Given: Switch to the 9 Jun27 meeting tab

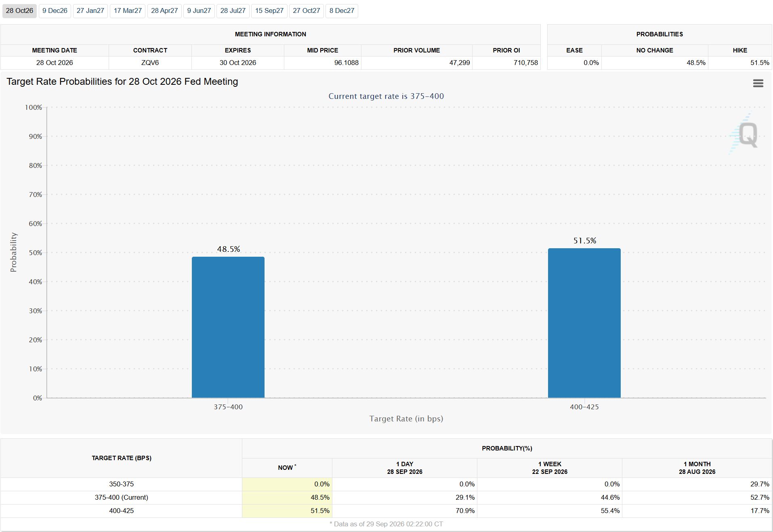Looking at the screenshot, I should click(199, 11).
